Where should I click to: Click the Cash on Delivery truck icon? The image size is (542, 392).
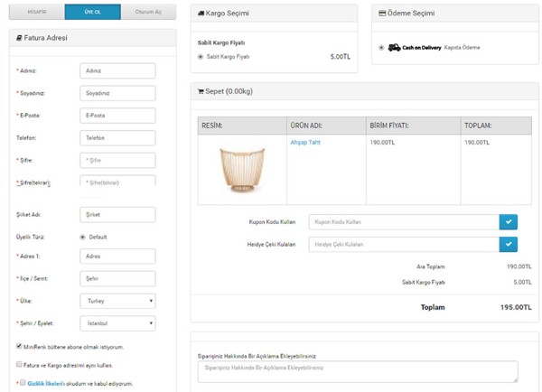click(x=394, y=47)
